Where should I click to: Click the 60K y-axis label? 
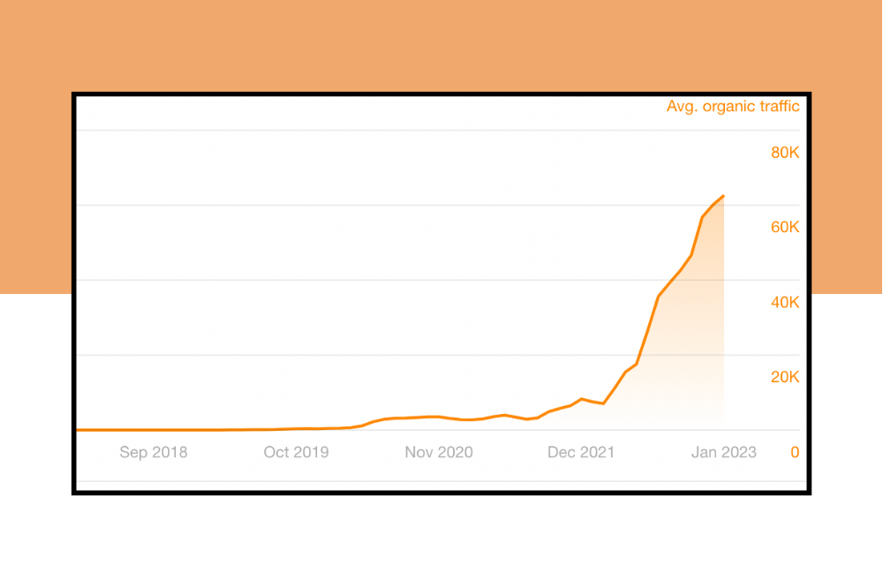point(784,228)
